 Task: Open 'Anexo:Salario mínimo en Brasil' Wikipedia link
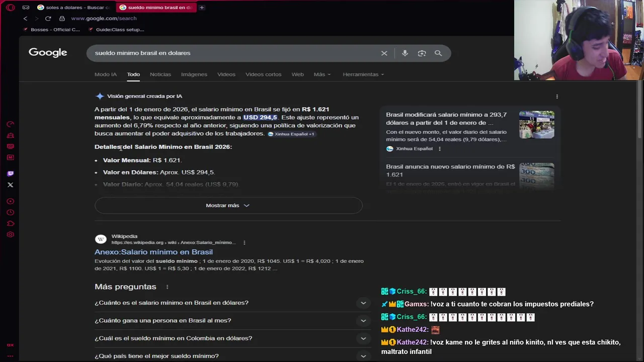click(x=153, y=252)
